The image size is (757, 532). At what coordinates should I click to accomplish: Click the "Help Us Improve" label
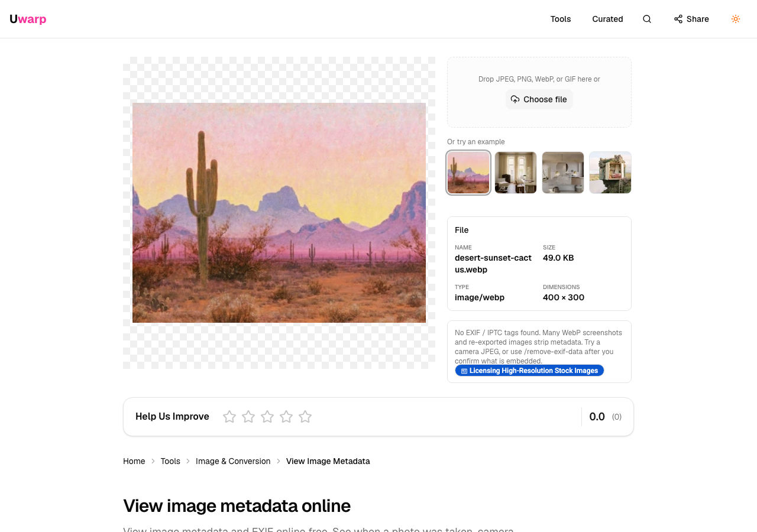coord(172,417)
